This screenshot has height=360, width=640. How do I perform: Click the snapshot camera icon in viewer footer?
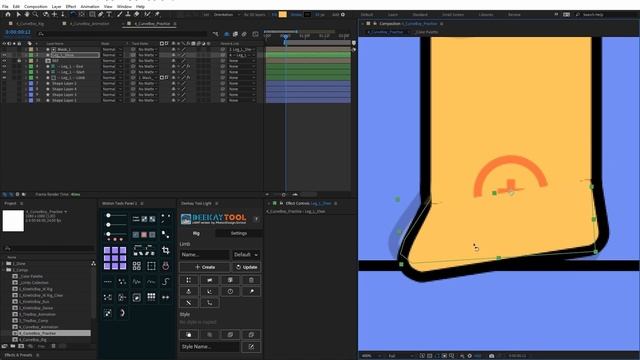point(491,356)
